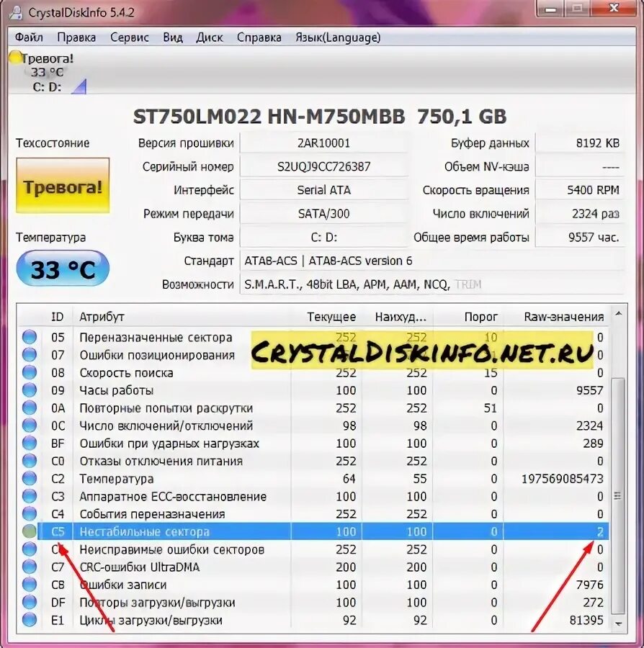Open the Справка menu
644x648 pixels.
[259, 37]
